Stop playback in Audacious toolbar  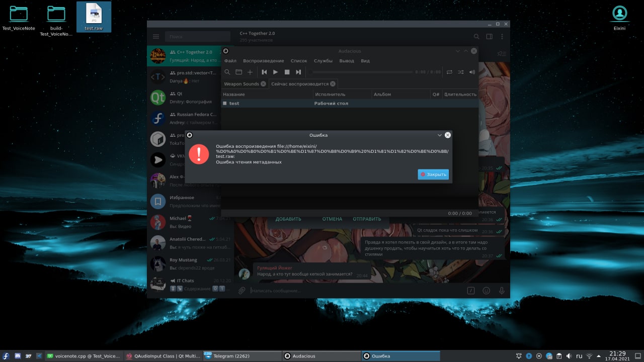[x=287, y=72]
